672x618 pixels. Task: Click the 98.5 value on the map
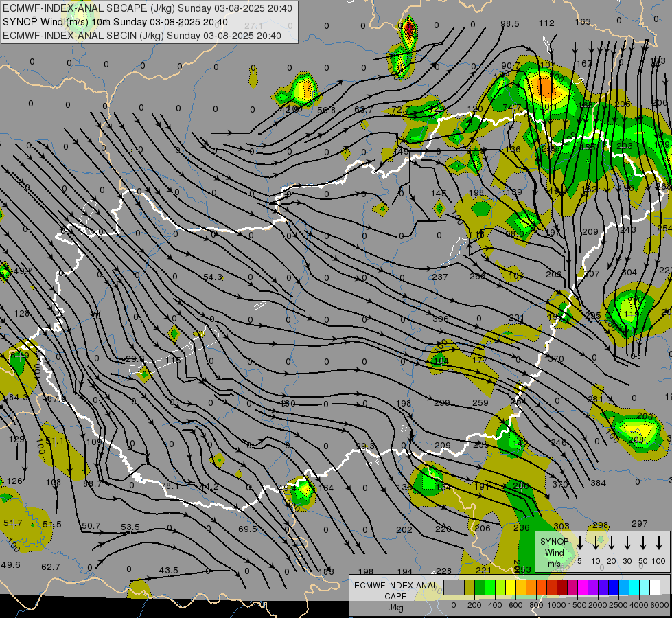pyautogui.click(x=510, y=23)
